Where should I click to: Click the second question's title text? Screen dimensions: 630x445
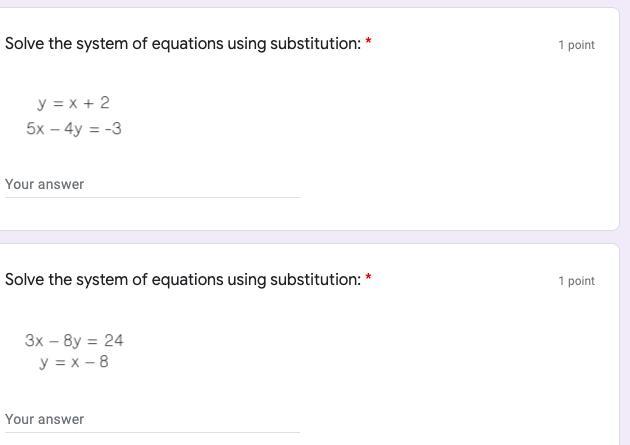(183, 280)
